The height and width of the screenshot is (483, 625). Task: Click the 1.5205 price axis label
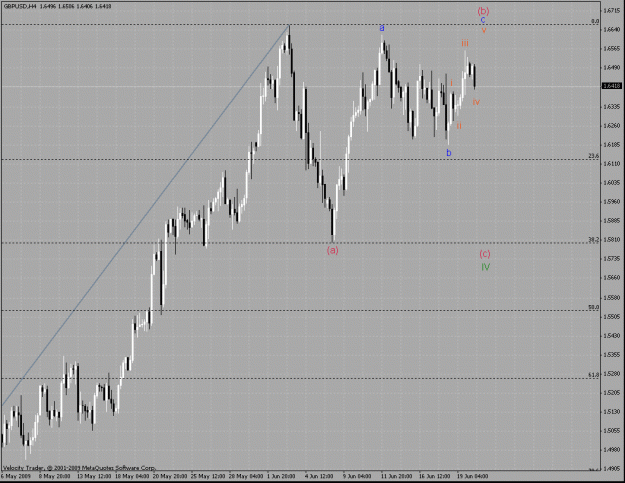(x=612, y=393)
